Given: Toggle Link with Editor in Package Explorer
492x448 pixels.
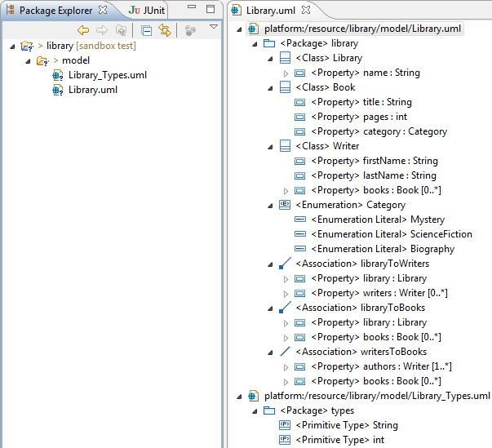Looking at the screenshot, I should pos(166,30).
